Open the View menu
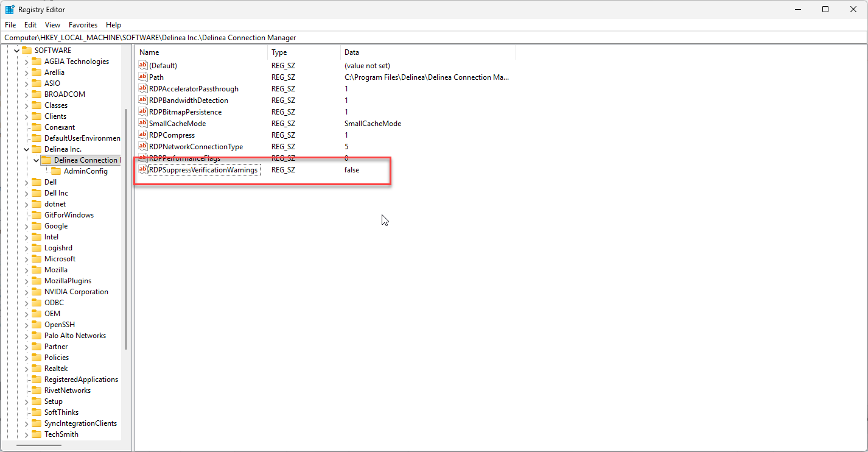 [52, 25]
